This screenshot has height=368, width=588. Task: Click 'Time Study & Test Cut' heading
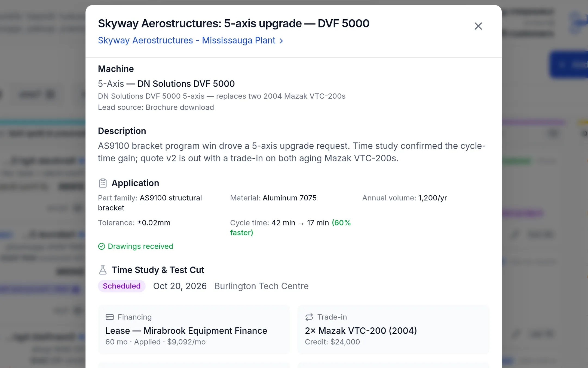pyautogui.click(x=158, y=270)
